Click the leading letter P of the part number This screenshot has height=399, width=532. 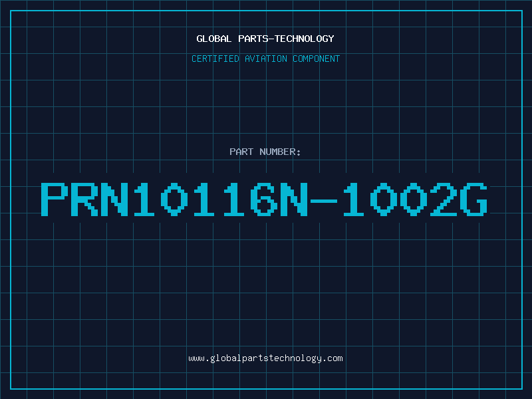[x=55, y=198]
